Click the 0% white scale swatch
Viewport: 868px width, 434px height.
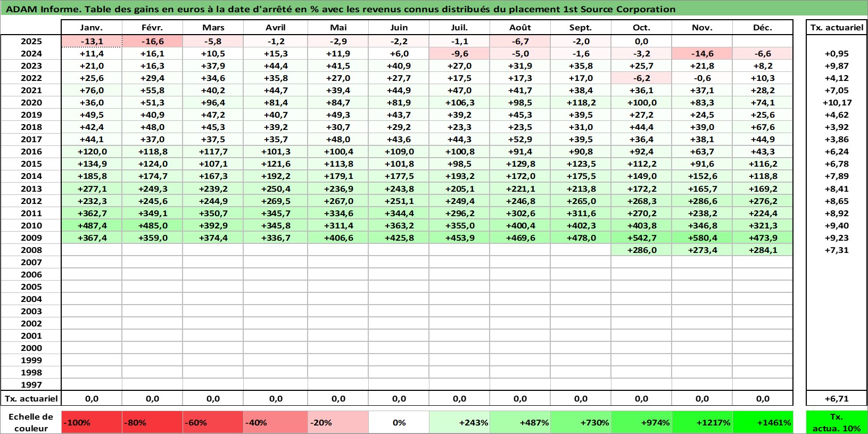(x=399, y=422)
